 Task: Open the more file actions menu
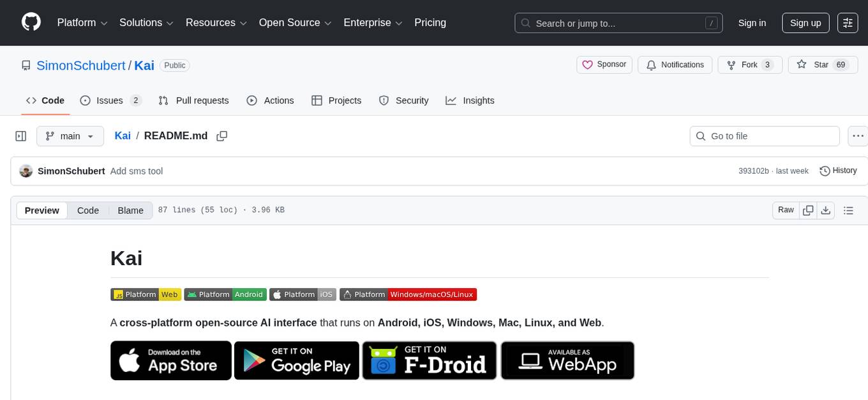click(x=858, y=136)
